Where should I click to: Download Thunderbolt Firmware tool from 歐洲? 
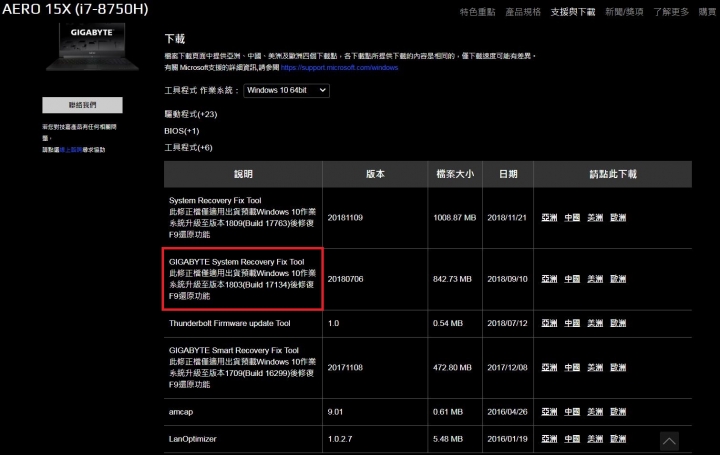tap(618, 323)
